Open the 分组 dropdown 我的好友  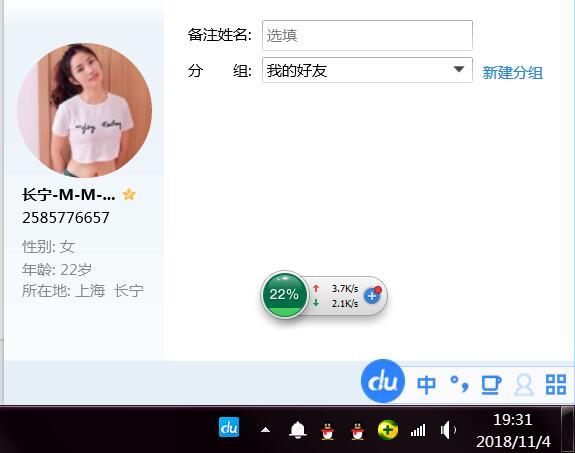367,70
